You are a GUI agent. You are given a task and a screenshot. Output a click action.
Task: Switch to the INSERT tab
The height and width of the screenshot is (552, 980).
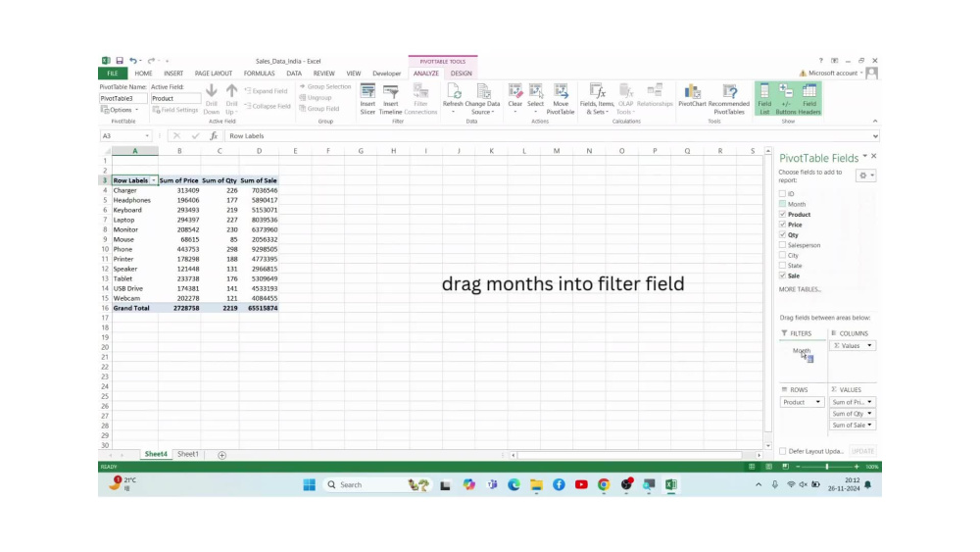click(x=173, y=74)
